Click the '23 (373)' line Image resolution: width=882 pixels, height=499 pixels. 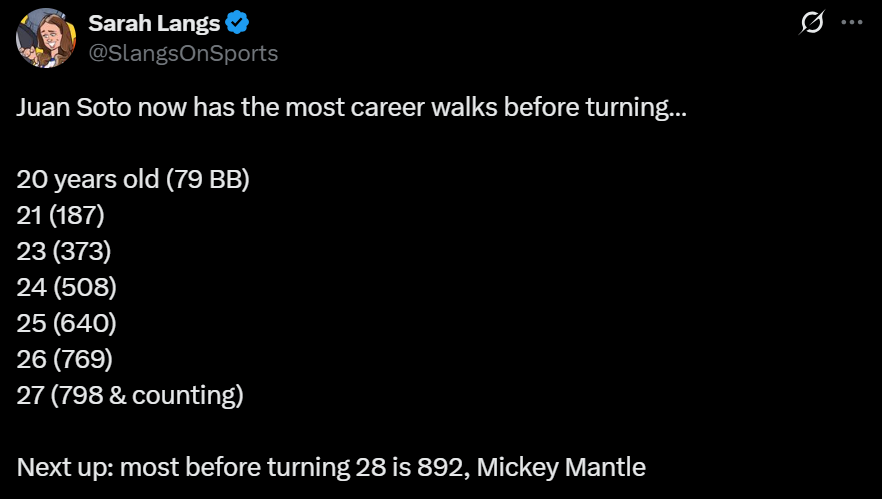[x=64, y=251]
